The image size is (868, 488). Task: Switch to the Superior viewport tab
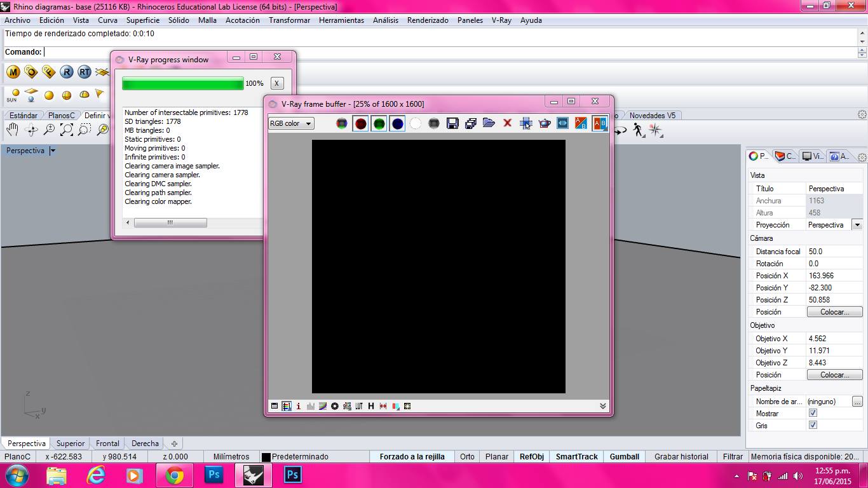[x=71, y=444]
